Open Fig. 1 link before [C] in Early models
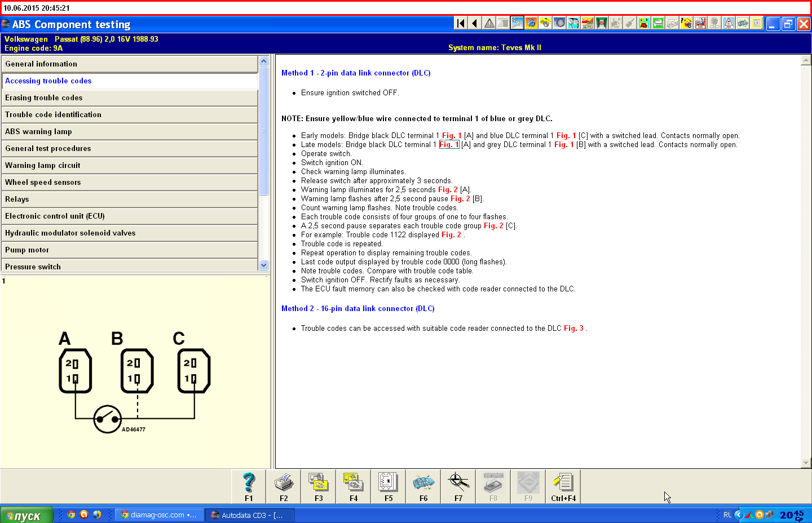Image resolution: width=812 pixels, height=523 pixels. click(566, 135)
